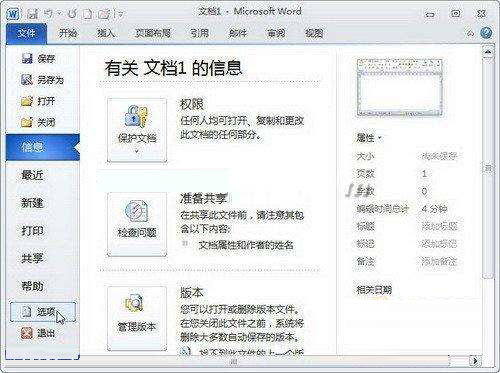Click the Save icon in quick access toolbar
Screen dimensions: 500x373
tap(33, 14)
